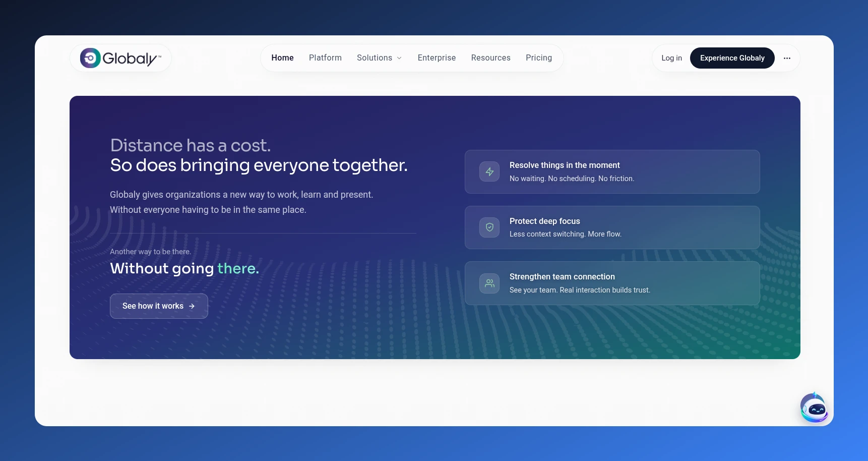This screenshot has width=868, height=461.
Task: Click 'Less context switching. More flow.' text
Action: pos(565,234)
